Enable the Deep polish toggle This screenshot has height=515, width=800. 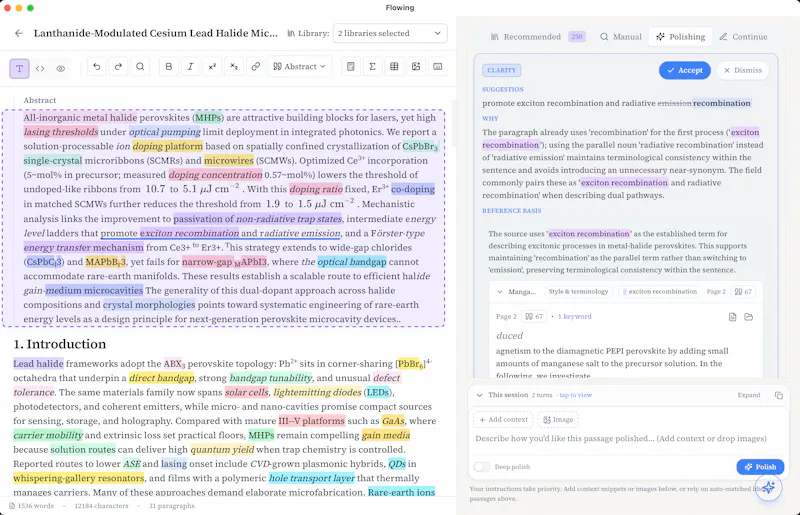tap(482, 467)
